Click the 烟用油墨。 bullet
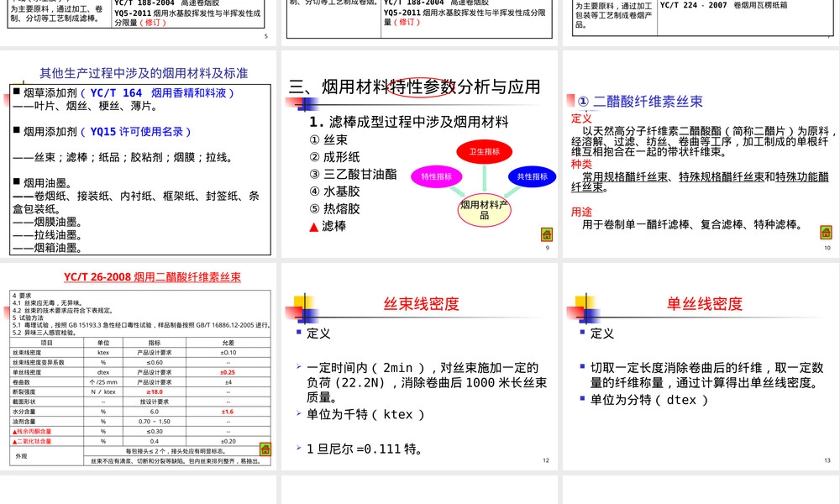 tap(47, 183)
